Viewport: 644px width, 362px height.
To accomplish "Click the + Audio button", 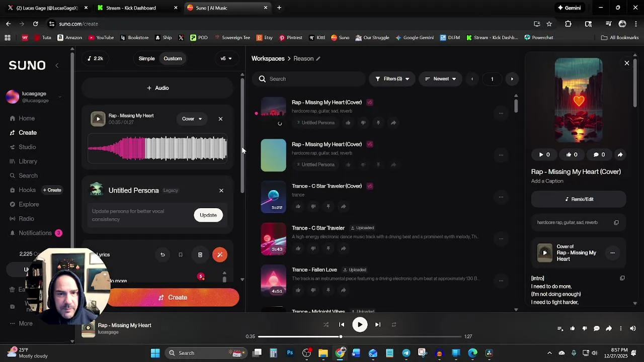I will tap(157, 88).
